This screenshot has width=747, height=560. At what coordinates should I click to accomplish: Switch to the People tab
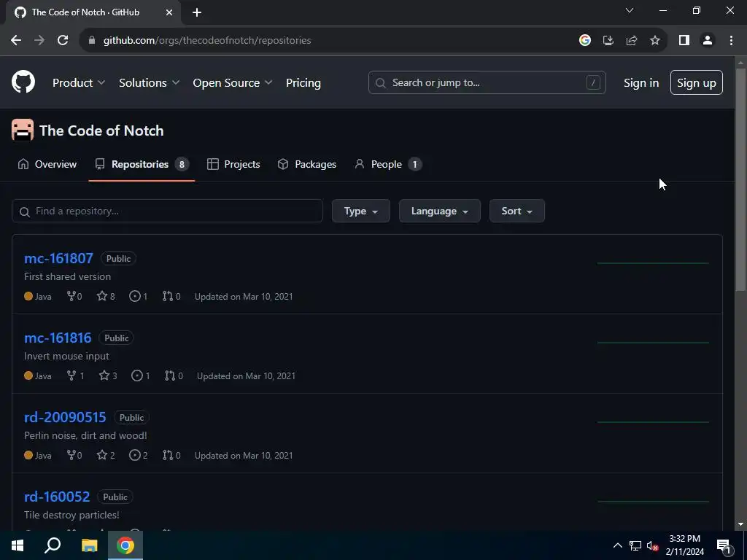pos(388,164)
